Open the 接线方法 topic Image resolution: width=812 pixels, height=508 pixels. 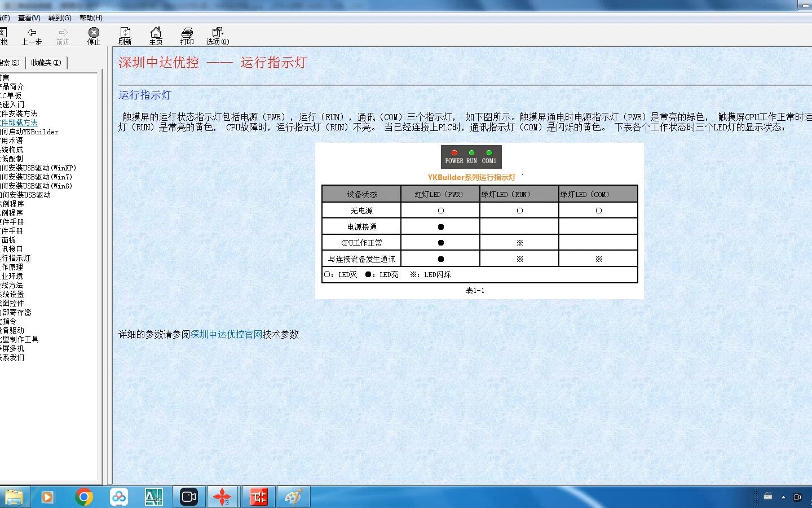(x=11, y=285)
